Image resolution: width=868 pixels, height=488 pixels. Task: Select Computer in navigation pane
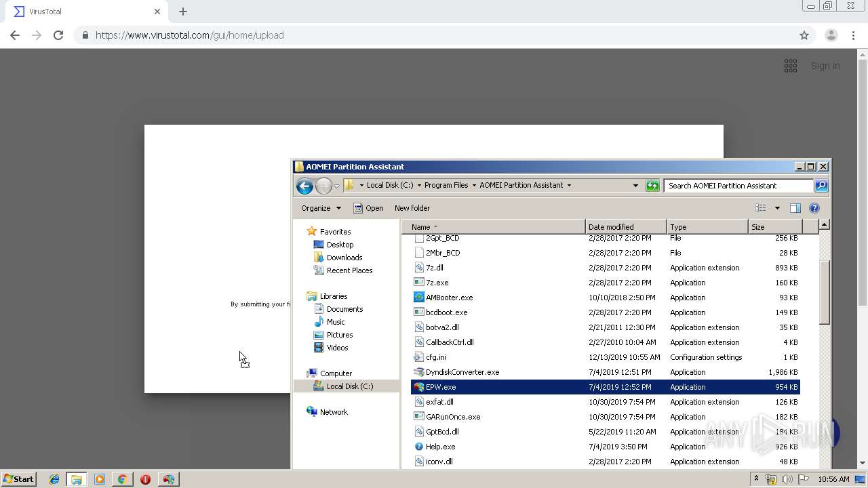[336, 373]
